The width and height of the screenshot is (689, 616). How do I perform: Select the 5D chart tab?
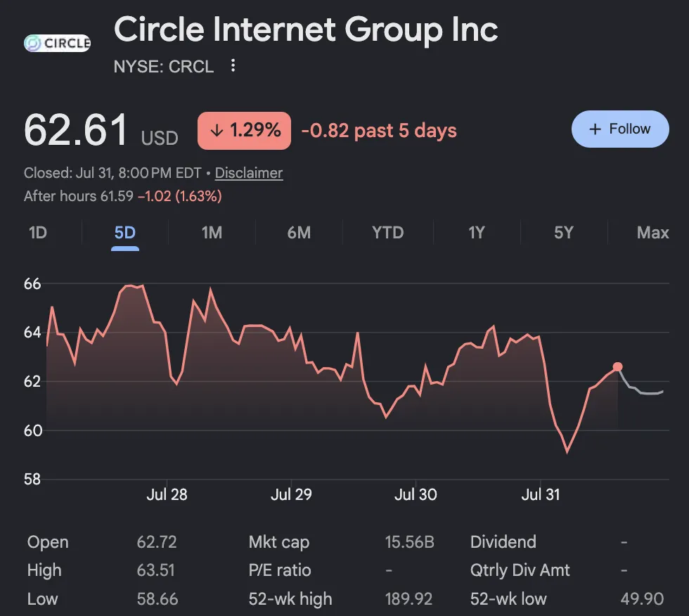click(125, 233)
